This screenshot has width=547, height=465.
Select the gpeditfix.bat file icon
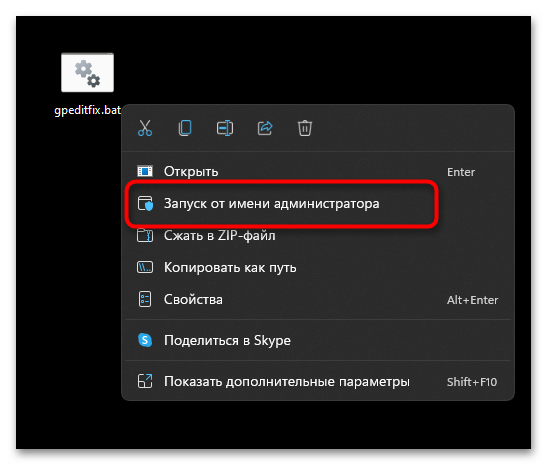pos(87,73)
